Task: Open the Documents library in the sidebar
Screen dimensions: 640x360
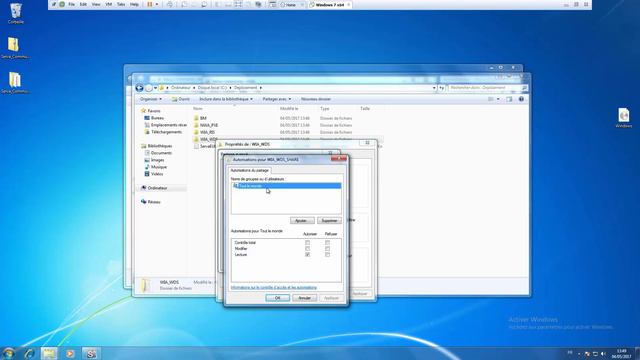Action: coord(158,153)
